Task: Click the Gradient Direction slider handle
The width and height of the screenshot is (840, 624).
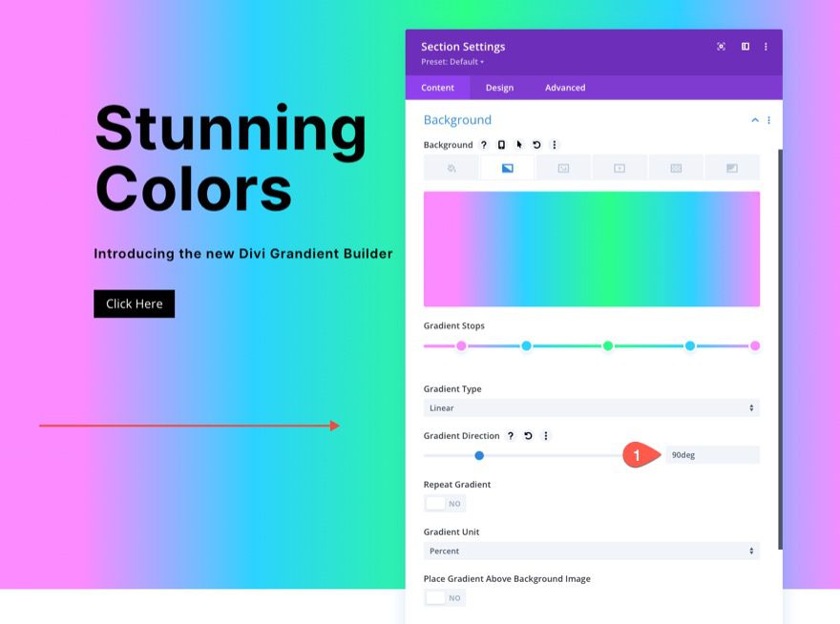Action: (479, 455)
